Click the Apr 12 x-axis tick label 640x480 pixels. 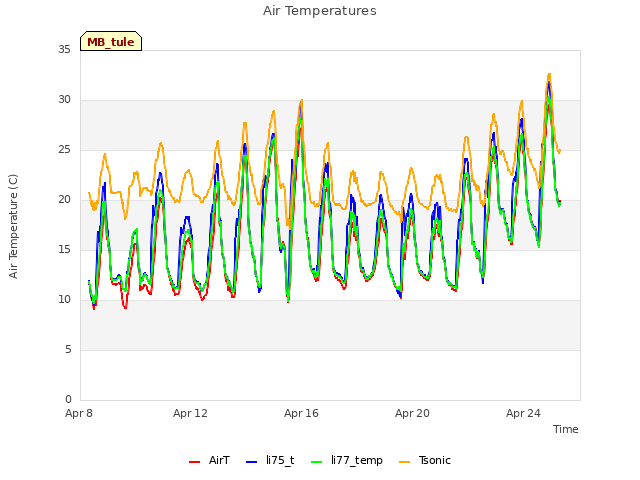190,413
